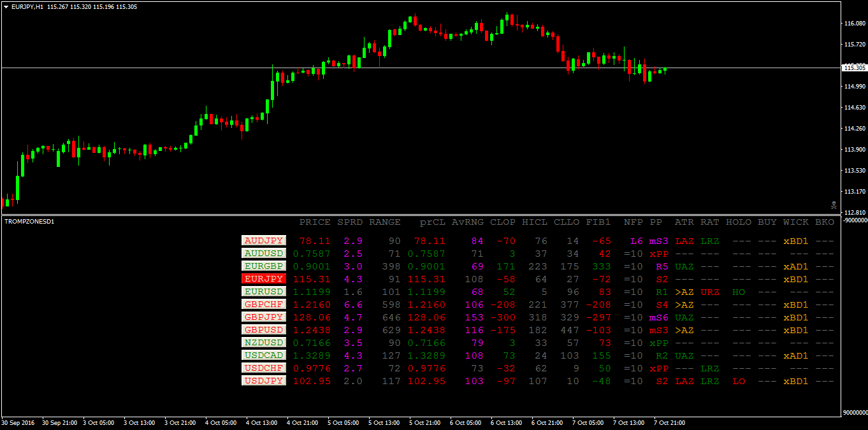Click the L6 value in AUDJPY row
868x430 pixels.
(x=637, y=241)
